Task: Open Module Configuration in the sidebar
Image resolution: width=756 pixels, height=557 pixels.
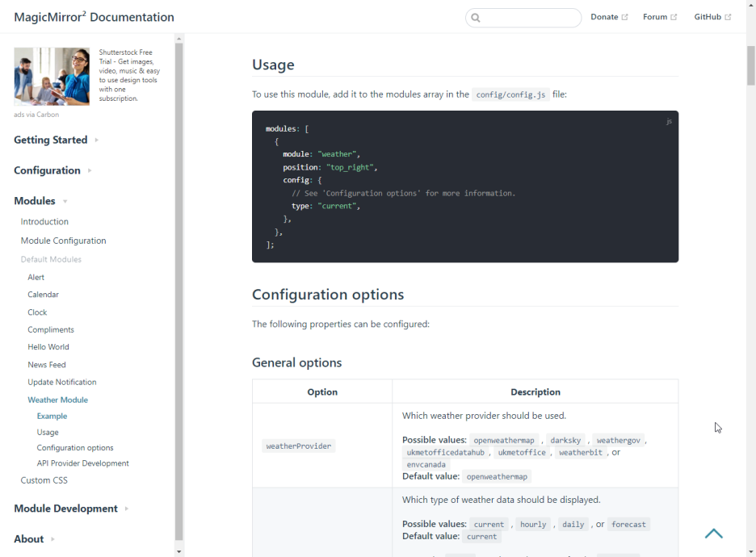Action: (63, 241)
